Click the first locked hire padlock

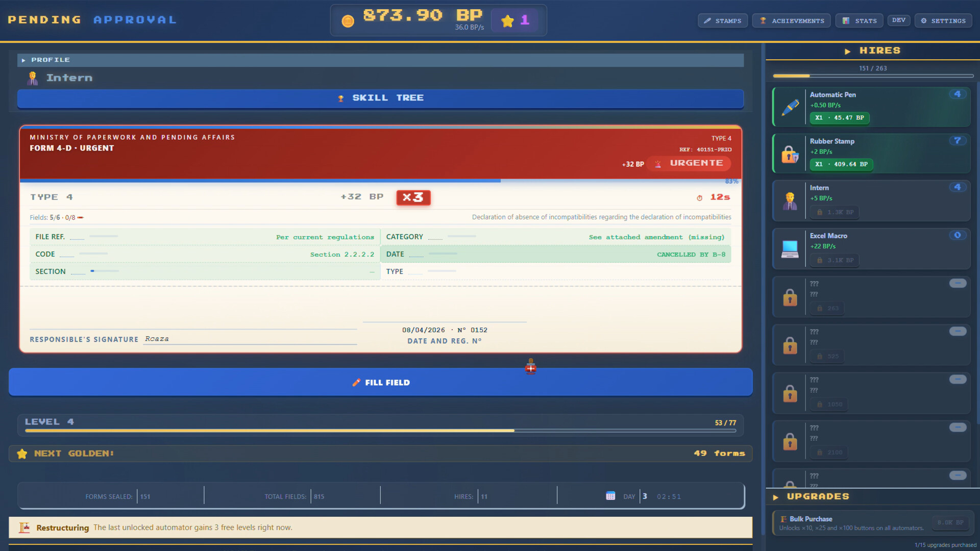pos(790,297)
